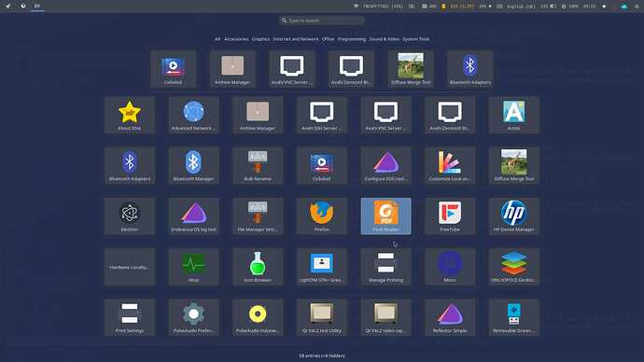Open Foxit Reader PDF application
Viewport: 644px width, 362px height.
385,216
